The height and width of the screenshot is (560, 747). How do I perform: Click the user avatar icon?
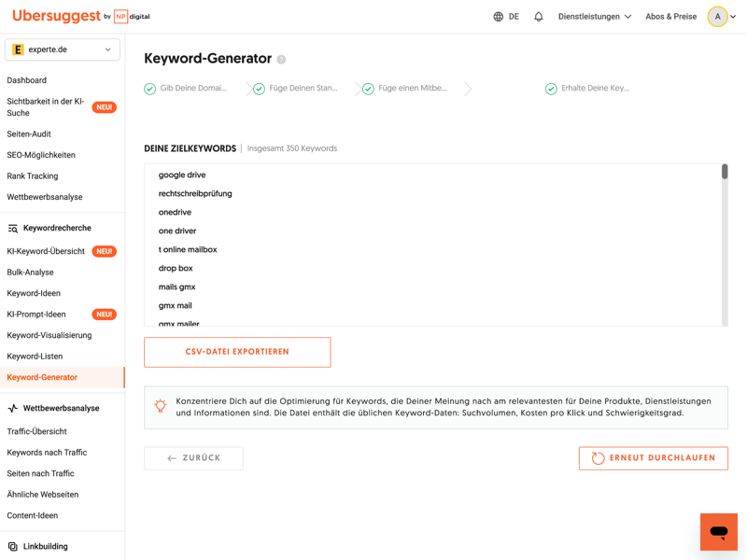717,17
